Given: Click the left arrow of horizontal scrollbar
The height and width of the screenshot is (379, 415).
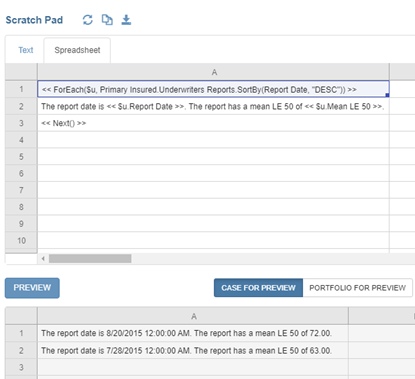Looking at the screenshot, I should 43,258.
